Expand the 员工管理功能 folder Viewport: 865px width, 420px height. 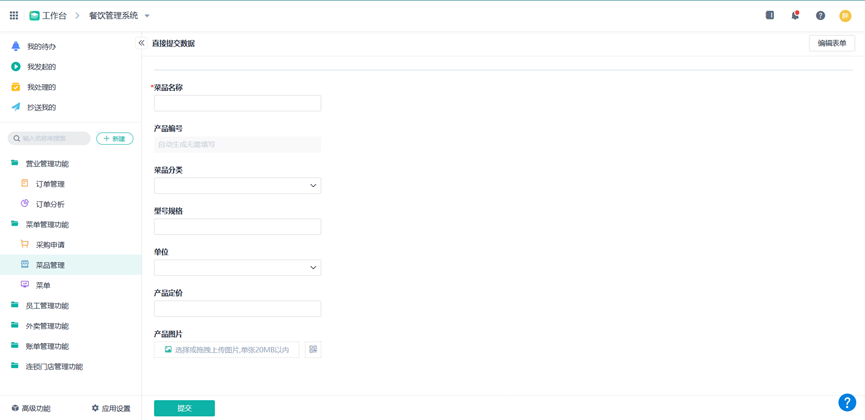point(47,306)
